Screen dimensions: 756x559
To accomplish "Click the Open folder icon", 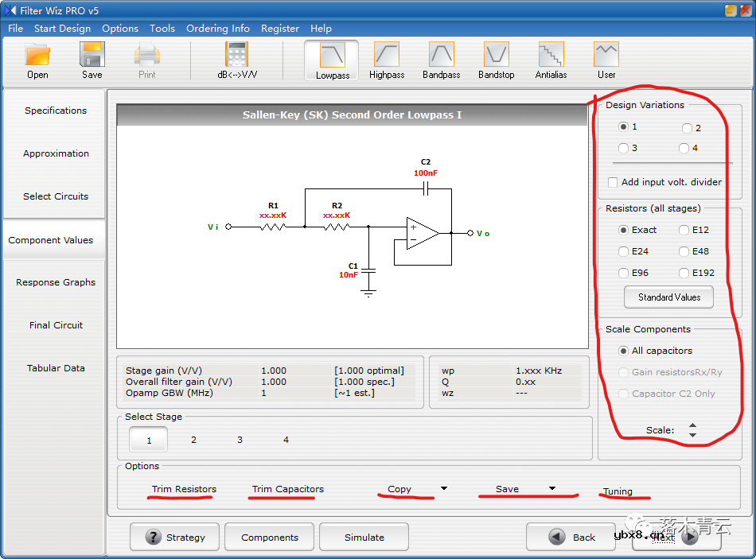I will tap(37, 55).
